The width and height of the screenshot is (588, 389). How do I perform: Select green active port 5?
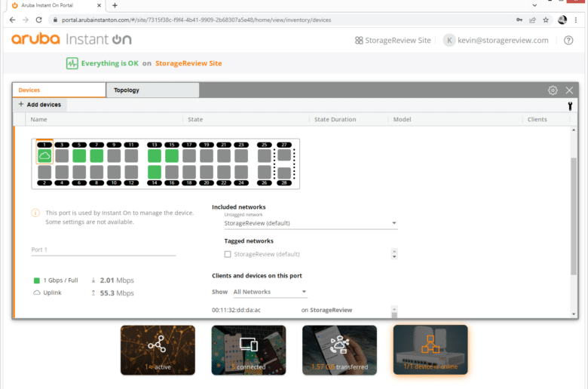(x=79, y=155)
